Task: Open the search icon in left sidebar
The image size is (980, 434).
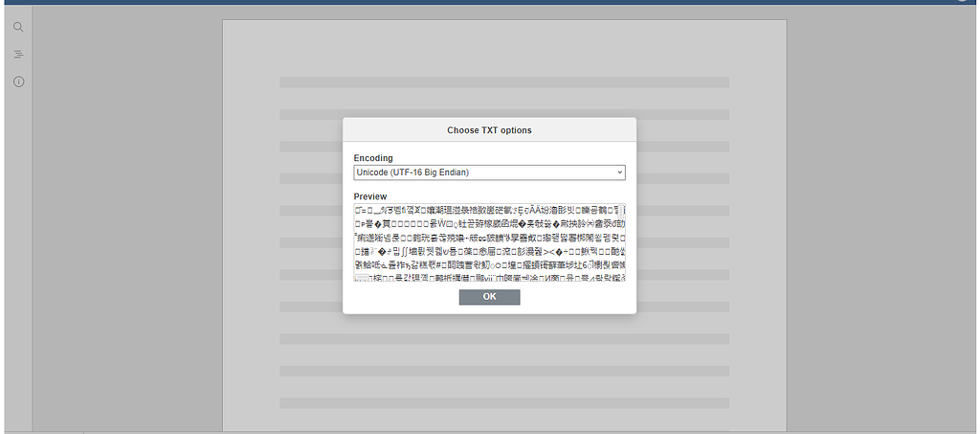Action: 18,27
